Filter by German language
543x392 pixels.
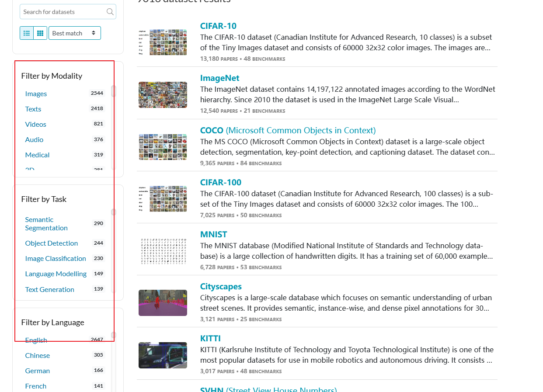pos(38,371)
